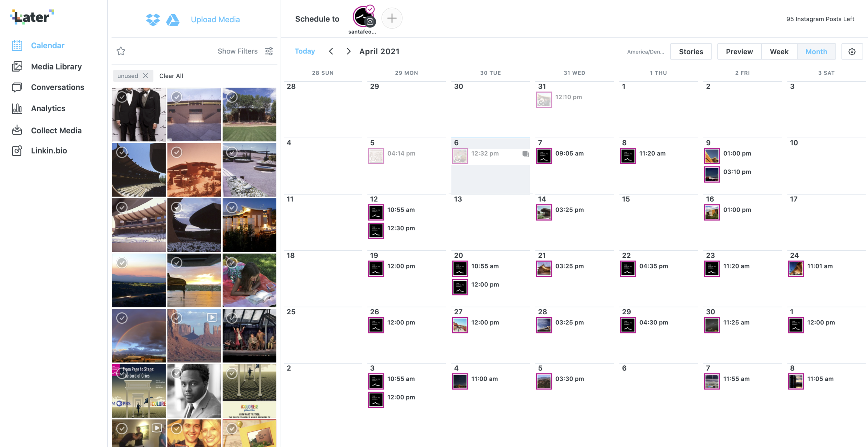Remove the unused filter tag

pos(145,76)
